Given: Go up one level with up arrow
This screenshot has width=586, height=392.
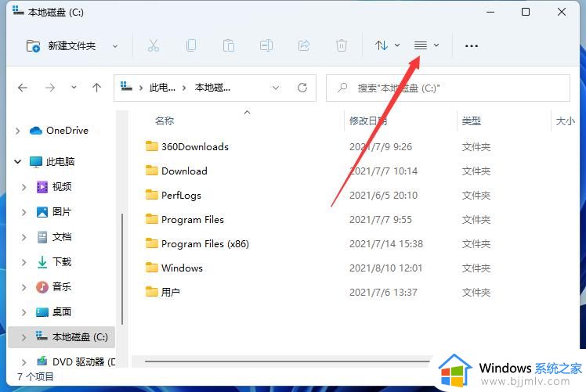Looking at the screenshot, I should (x=96, y=88).
